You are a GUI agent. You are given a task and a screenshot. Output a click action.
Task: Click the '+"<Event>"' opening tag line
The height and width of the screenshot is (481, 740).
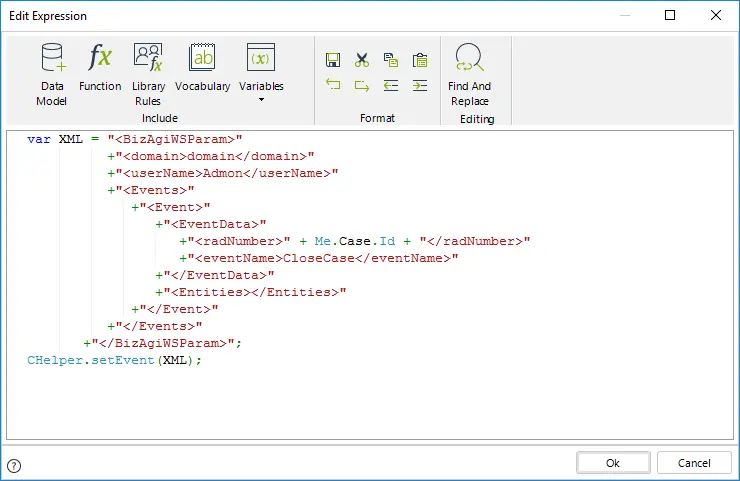coord(170,207)
